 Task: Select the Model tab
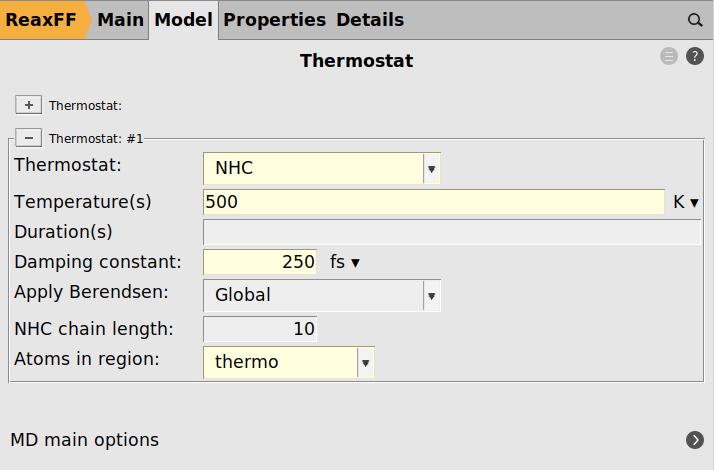pos(184,20)
